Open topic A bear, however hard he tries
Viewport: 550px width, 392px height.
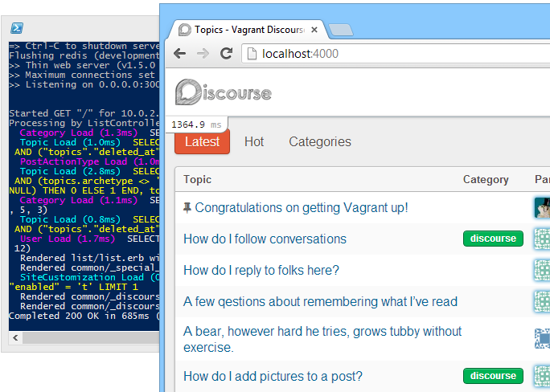point(322,339)
